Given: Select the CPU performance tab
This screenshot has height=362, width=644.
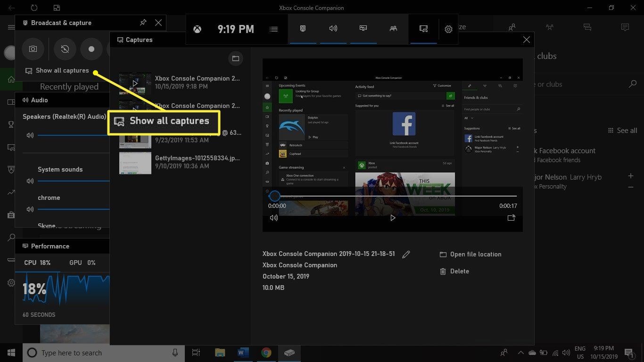Looking at the screenshot, I should (37, 263).
